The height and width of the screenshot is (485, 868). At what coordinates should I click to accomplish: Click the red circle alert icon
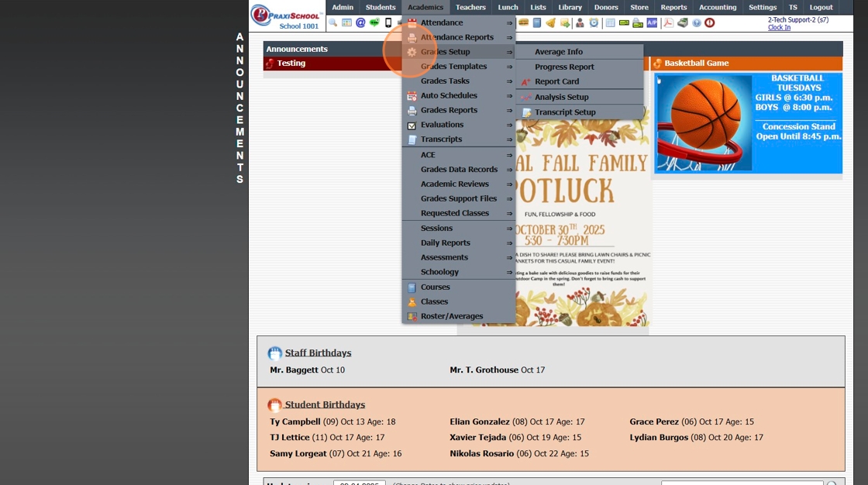(710, 22)
